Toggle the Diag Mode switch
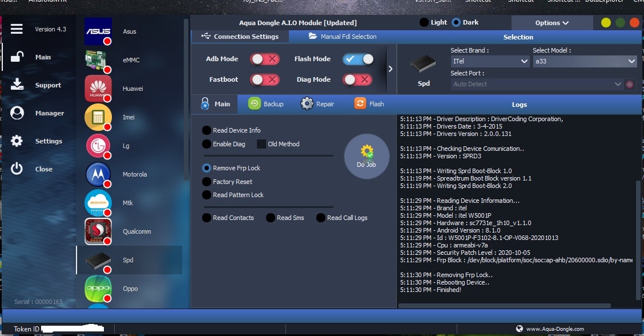Screen dimensions: 644x336 tap(357, 79)
